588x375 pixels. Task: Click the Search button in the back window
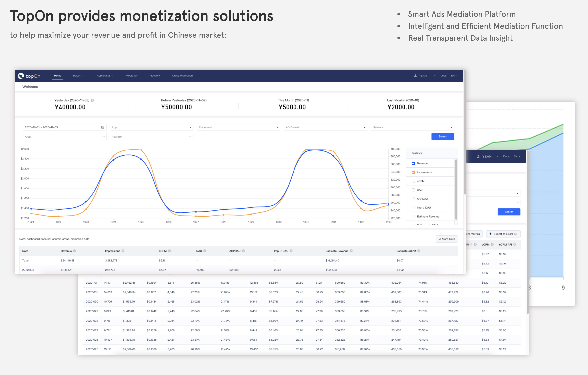point(509,212)
